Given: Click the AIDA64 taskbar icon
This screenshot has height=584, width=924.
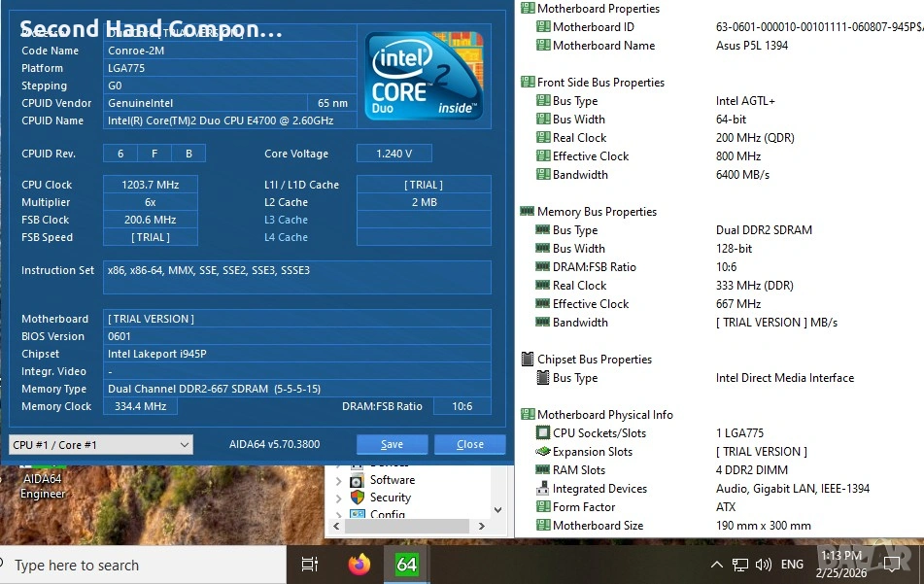Looking at the screenshot, I should (406, 565).
